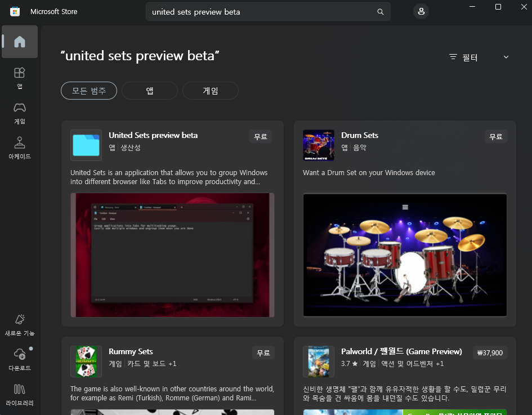Go to the Apps section in the sidebar
Viewport: 532px width, 415px height.
click(x=20, y=78)
